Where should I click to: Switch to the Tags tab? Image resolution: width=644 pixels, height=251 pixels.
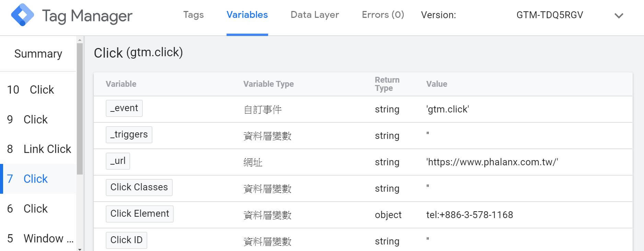[x=193, y=15]
